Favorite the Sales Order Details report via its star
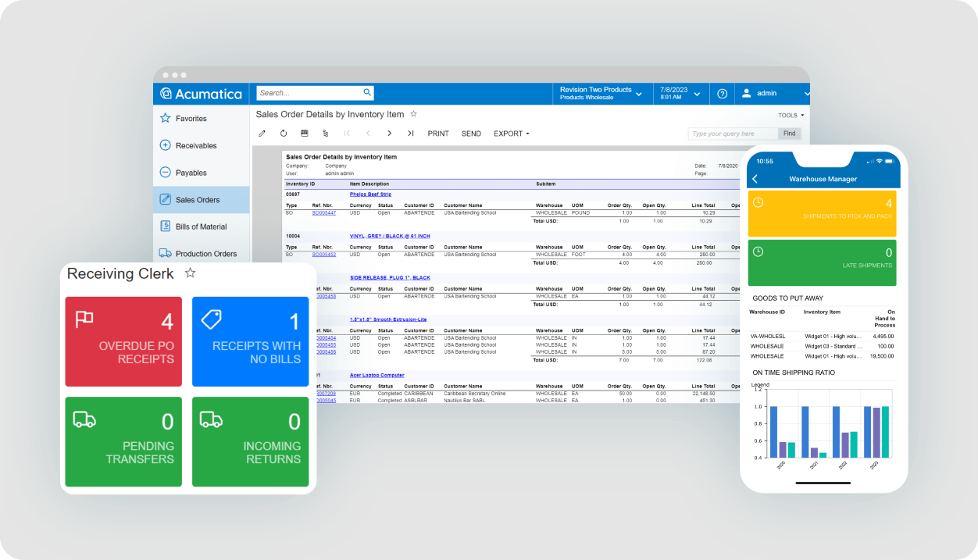The image size is (978, 560). (x=413, y=114)
